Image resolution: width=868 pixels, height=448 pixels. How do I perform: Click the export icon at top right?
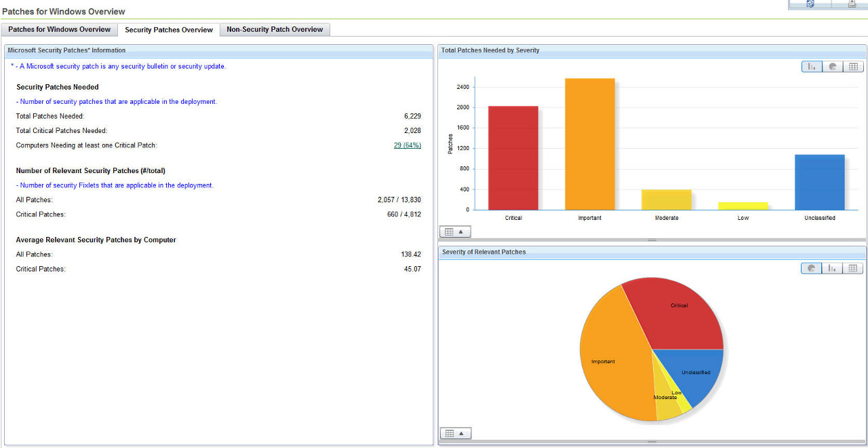pos(852,4)
